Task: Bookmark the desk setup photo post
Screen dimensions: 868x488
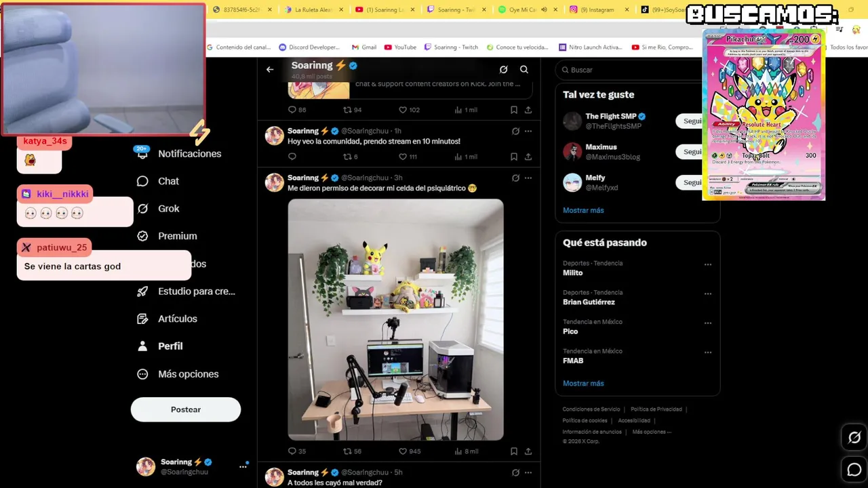Action: 514,451
